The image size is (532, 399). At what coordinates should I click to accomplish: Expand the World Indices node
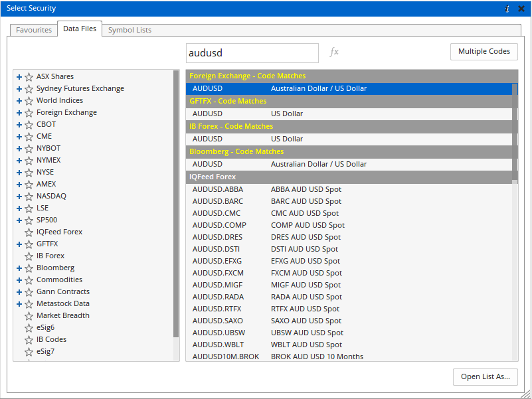tap(19, 101)
